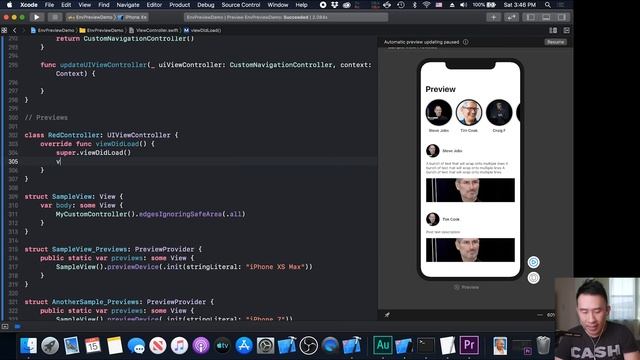Pin the preview with the pin icon

pos(387,315)
